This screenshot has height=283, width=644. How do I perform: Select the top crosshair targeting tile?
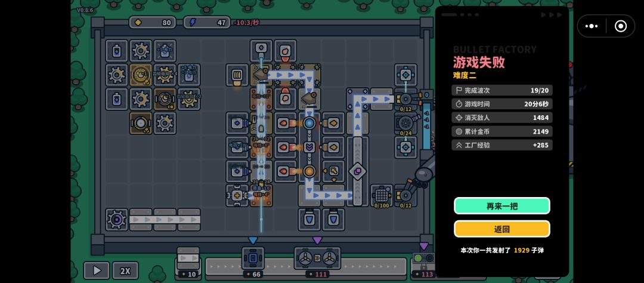pos(406,75)
